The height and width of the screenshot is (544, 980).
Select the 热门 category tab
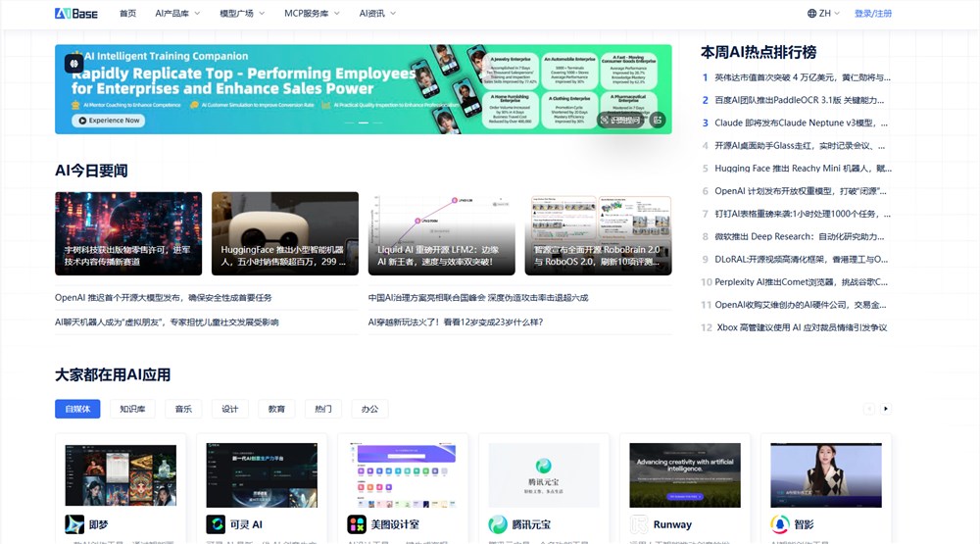pos(323,409)
